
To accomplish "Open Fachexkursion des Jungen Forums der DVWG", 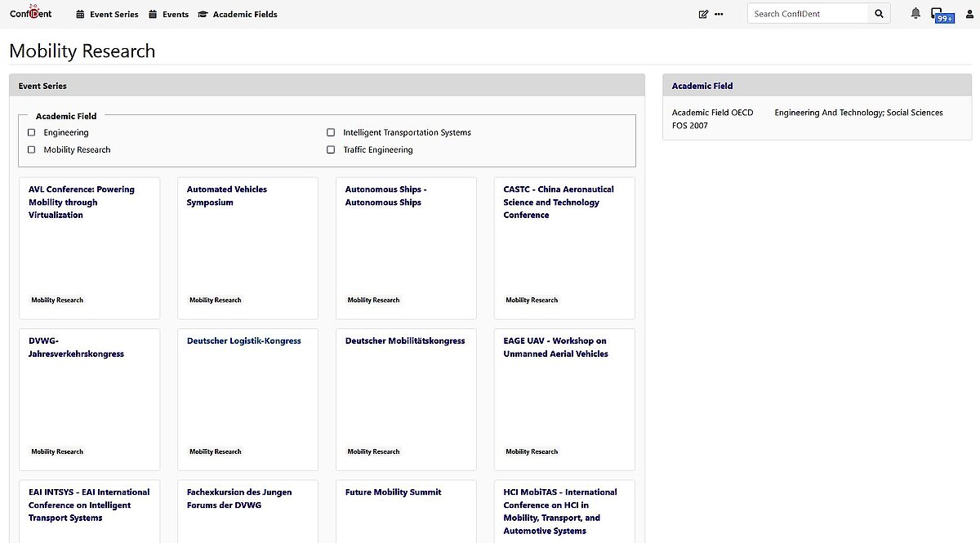I will (x=239, y=498).
